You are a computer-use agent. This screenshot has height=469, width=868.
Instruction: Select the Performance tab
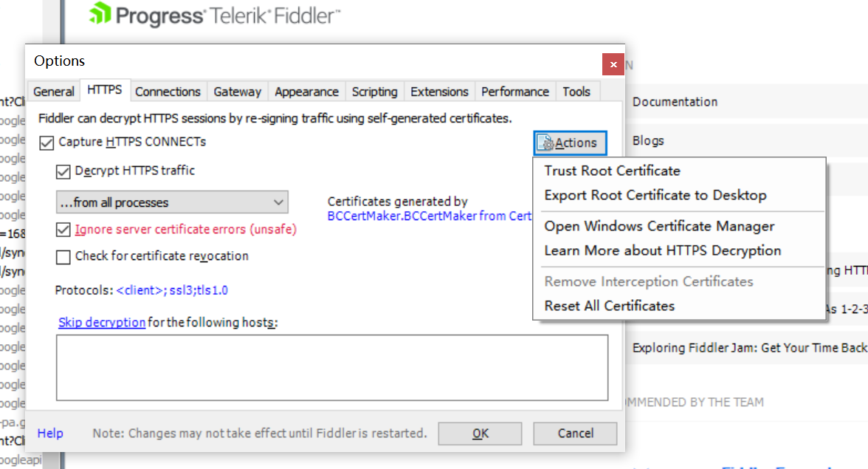point(515,92)
